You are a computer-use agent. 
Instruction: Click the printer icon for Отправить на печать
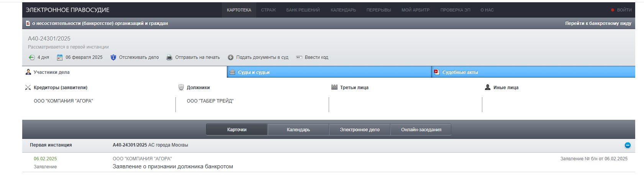[169, 57]
